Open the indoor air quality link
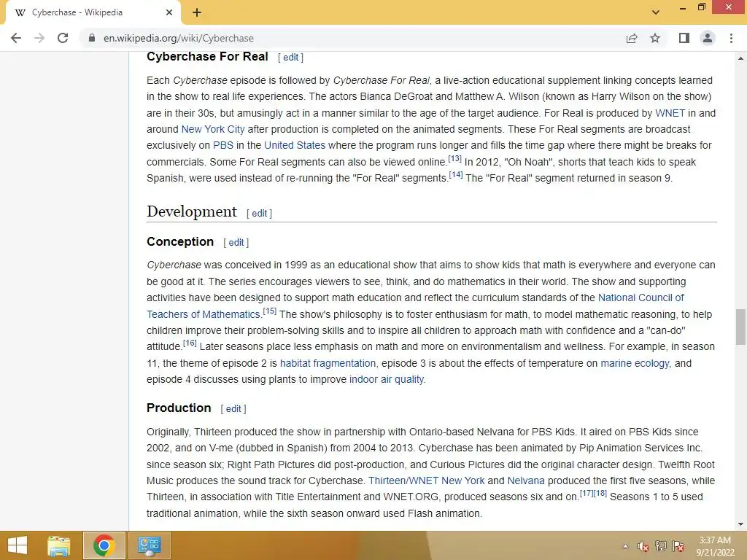This screenshot has width=747, height=560. [x=387, y=379]
